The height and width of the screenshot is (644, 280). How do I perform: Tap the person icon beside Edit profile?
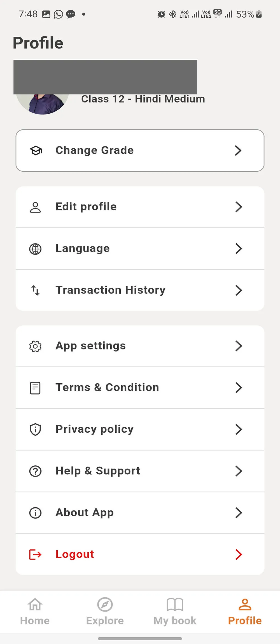tap(35, 207)
